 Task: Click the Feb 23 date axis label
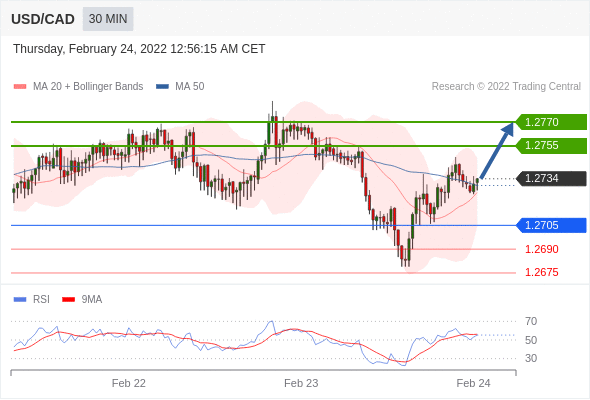[x=301, y=383]
